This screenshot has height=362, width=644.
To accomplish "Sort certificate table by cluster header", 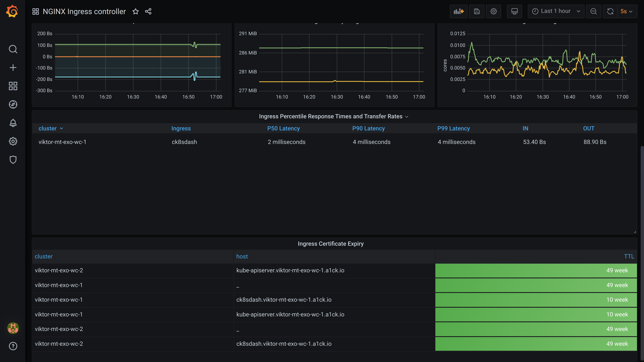I will (x=43, y=257).
